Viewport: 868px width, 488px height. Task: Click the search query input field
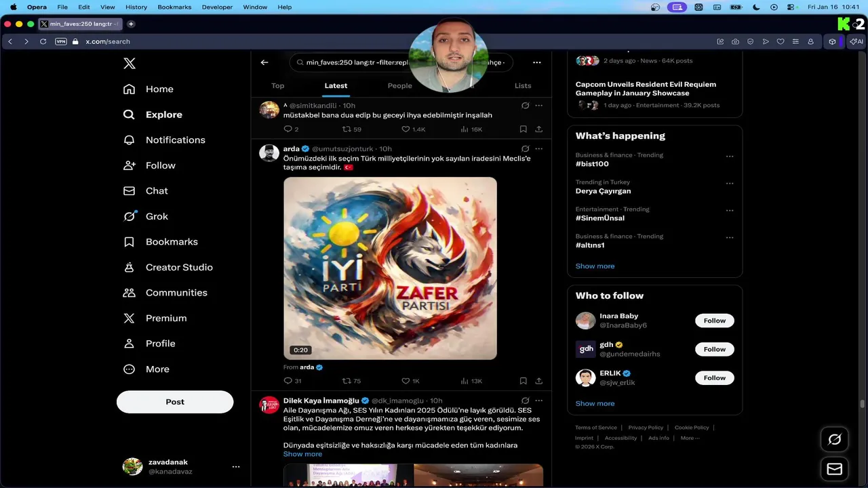tap(401, 62)
